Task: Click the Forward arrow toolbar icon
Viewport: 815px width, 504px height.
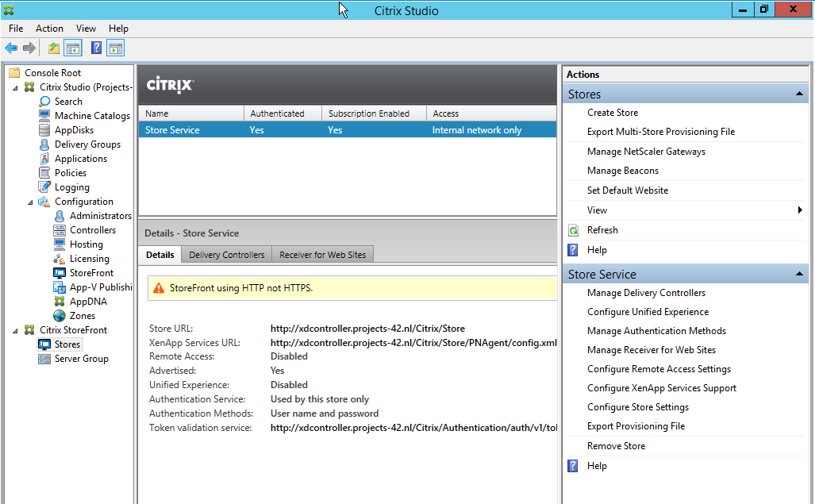Action: point(29,48)
